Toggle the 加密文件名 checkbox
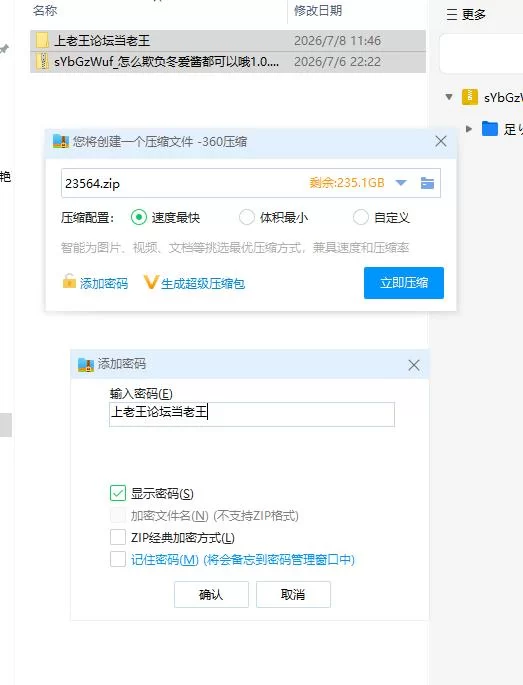 tap(118, 515)
